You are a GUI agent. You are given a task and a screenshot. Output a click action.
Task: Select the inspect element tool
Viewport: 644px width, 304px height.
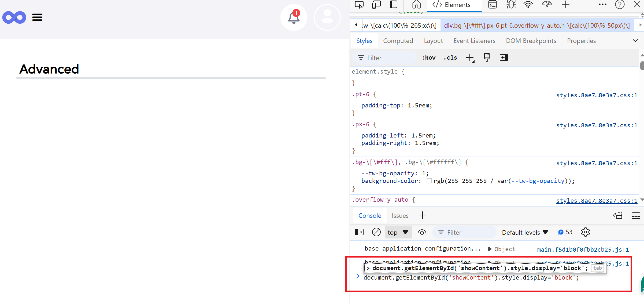359,5
